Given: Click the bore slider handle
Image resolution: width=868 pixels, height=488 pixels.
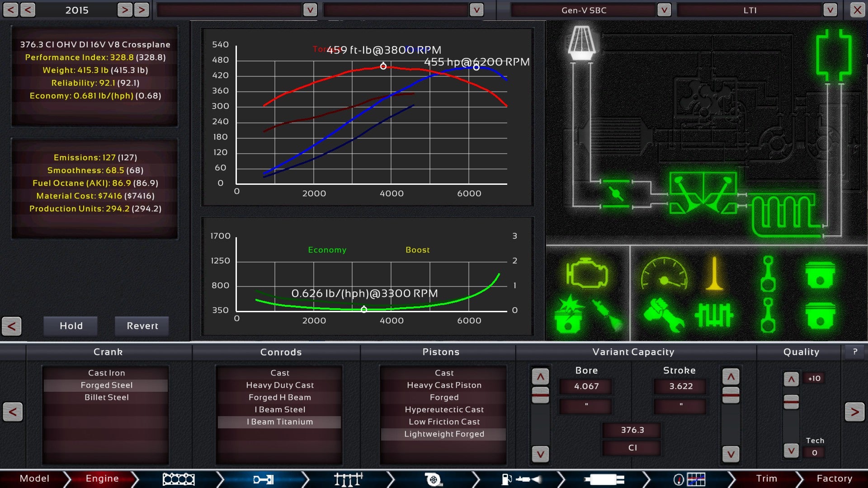Looking at the screenshot, I should [540, 395].
